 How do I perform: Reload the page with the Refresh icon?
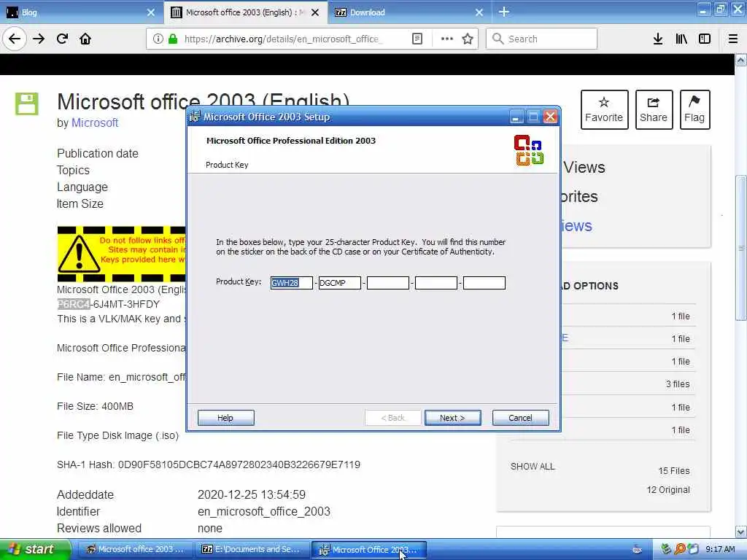point(63,39)
